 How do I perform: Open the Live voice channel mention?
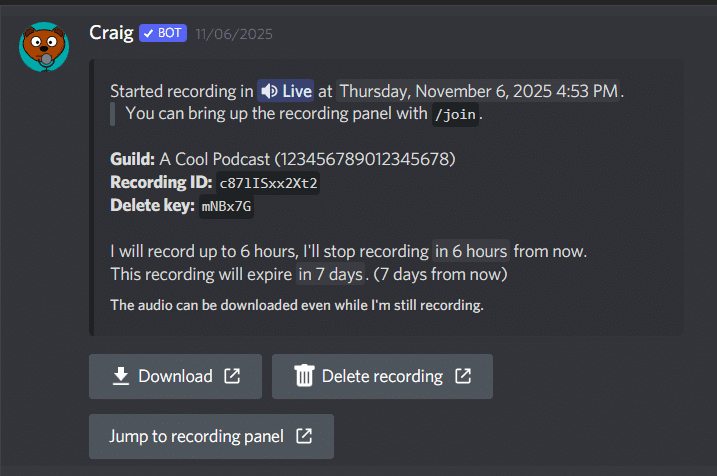click(x=285, y=91)
